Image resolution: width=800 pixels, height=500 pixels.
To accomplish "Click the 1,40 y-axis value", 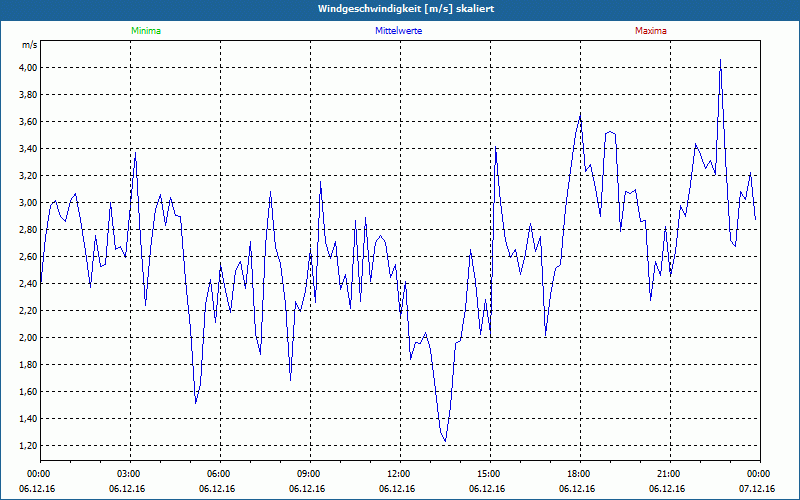I will [x=29, y=419].
